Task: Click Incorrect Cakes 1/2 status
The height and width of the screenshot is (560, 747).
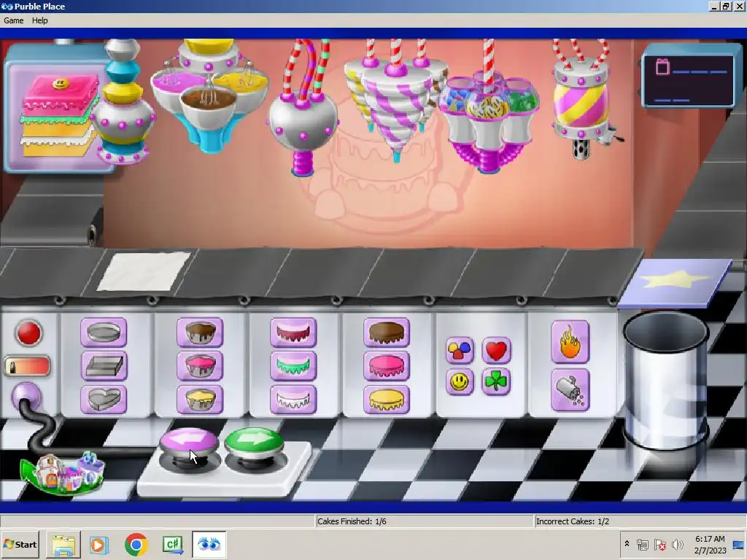Action: pyautogui.click(x=573, y=521)
